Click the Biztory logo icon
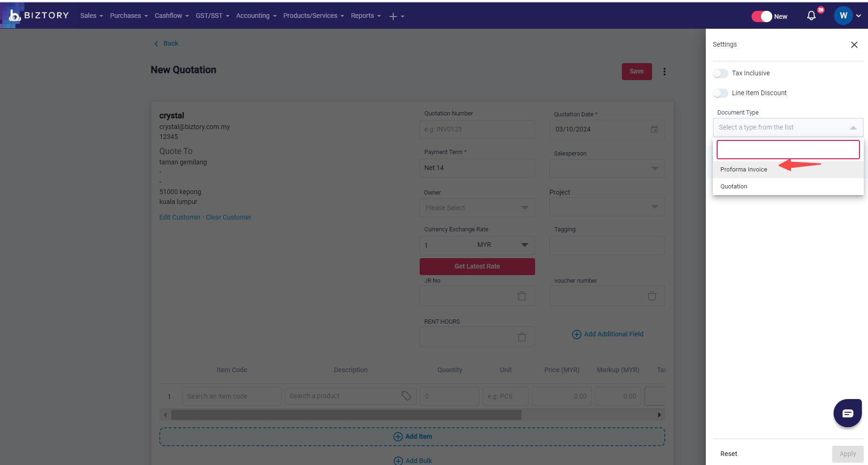The height and width of the screenshot is (465, 868). [15, 16]
